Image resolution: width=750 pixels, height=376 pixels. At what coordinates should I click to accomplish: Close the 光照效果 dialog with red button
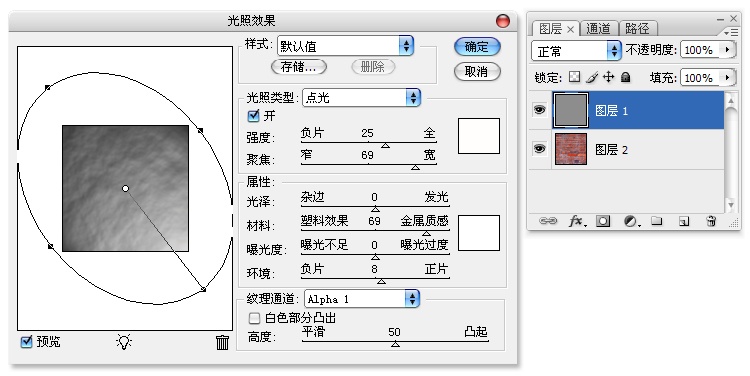coord(503,21)
